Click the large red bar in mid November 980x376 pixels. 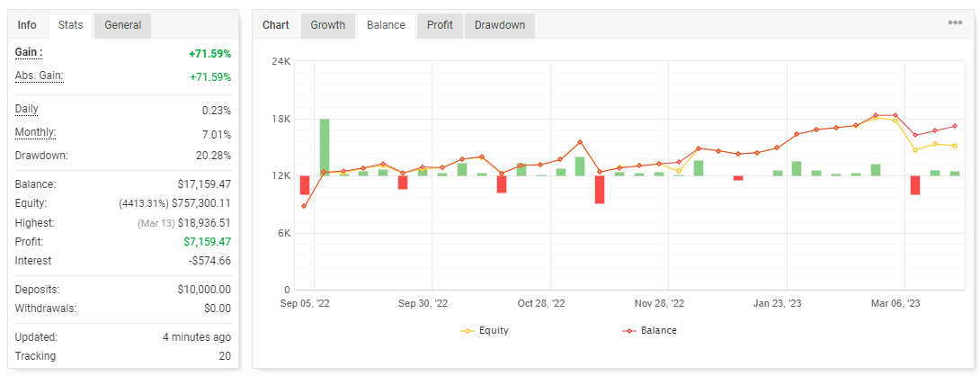coord(600,190)
